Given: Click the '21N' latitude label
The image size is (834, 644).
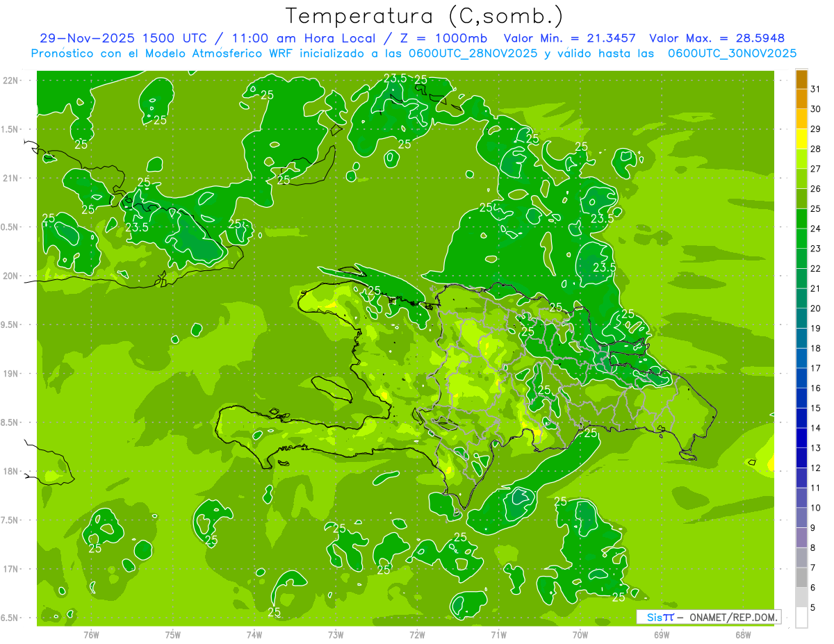Looking at the screenshot, I should 11,178.
